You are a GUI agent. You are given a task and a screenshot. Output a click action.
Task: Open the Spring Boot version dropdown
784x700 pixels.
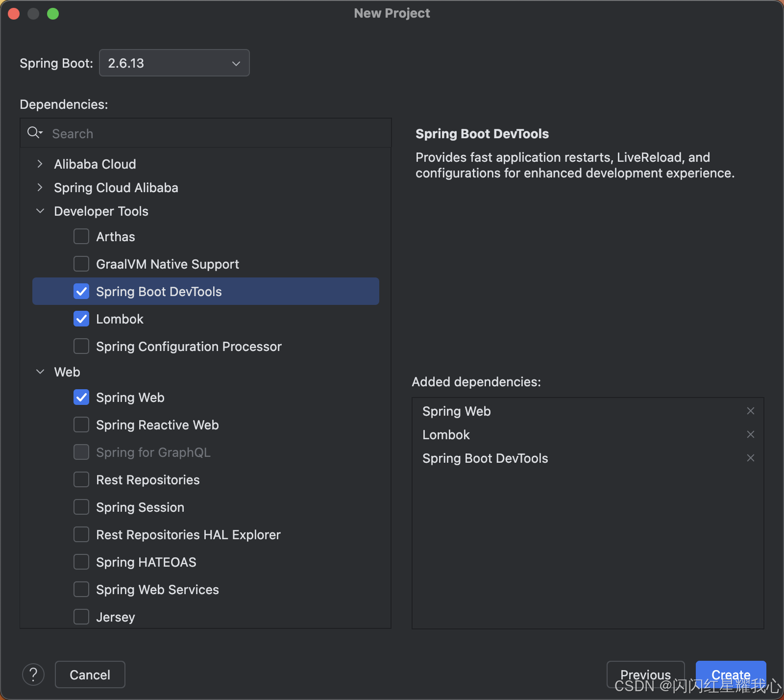click(x=174, y=63)
